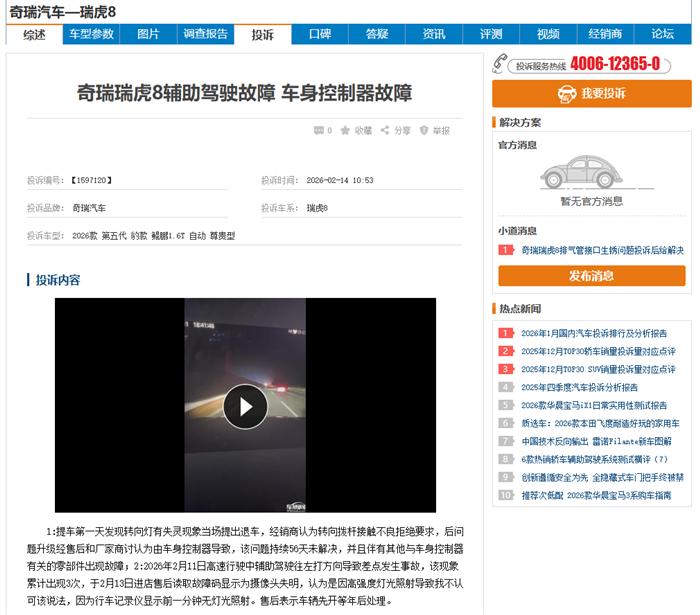Click the comment count icon
Screen dimensions: 700x615
pyautogui.click(x=317, y=130)
